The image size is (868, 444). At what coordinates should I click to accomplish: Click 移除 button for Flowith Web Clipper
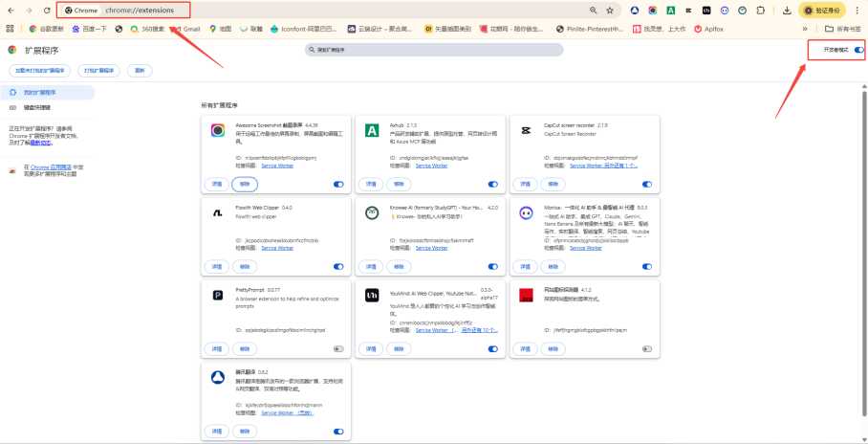point(244,267)
